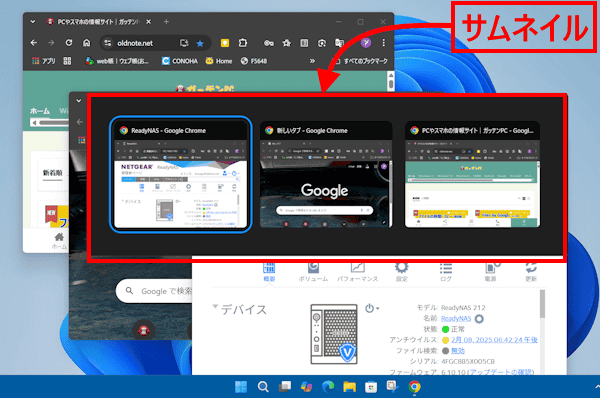Click forward arrow in oldnote.net Chrome window
600x398 pixels.
[x=51, y=43]
